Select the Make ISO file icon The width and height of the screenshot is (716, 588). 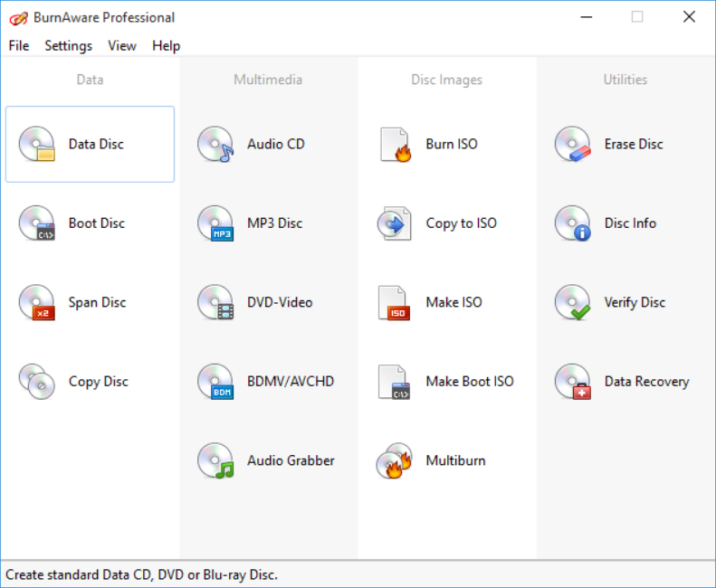395,302
